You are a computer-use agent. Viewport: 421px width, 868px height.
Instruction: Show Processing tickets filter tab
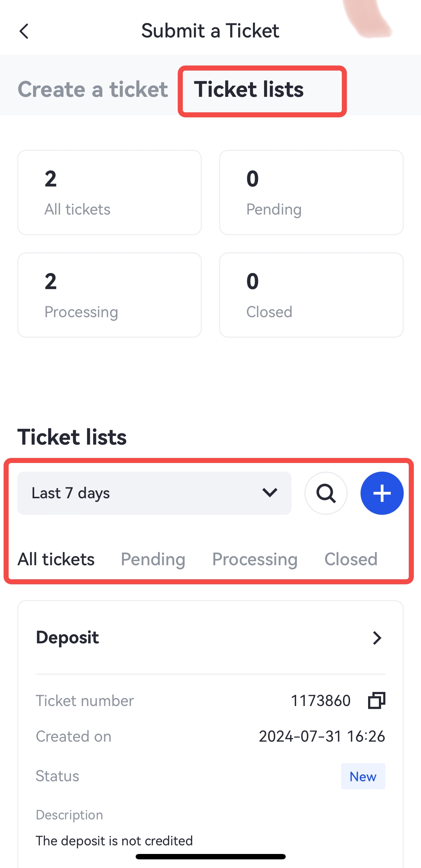pos(255,559)
